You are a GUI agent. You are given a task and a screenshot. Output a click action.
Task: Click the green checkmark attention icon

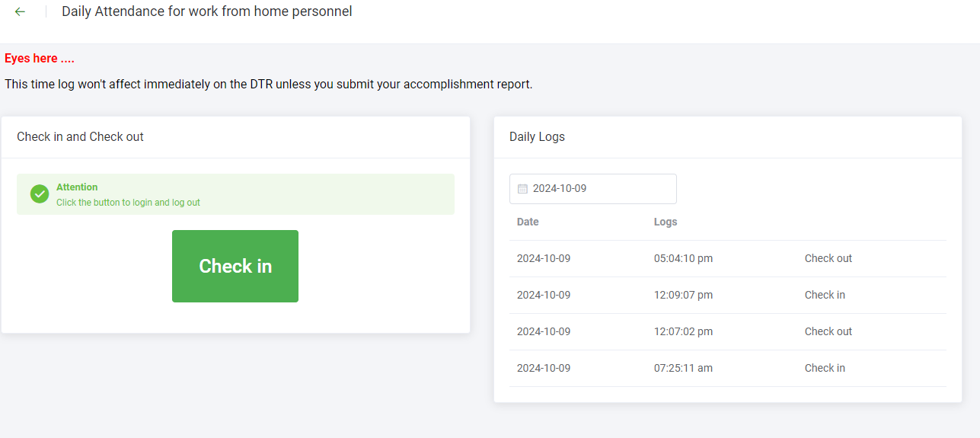click(40, 194)
